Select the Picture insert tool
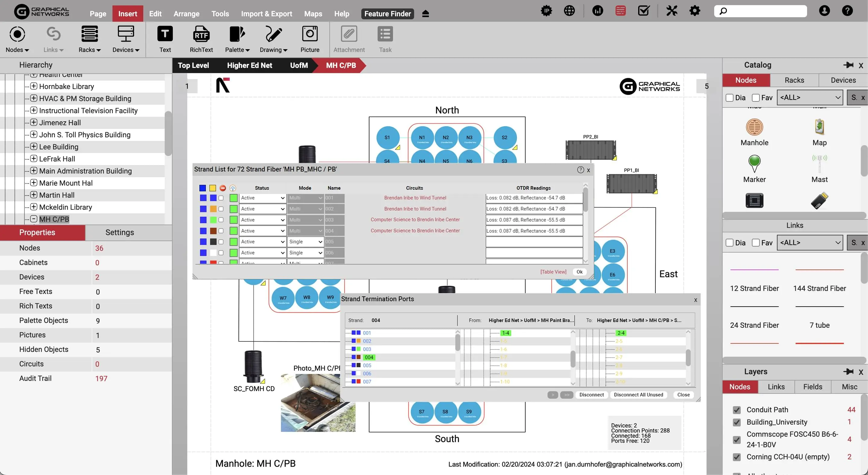 [x=310, y=40]
